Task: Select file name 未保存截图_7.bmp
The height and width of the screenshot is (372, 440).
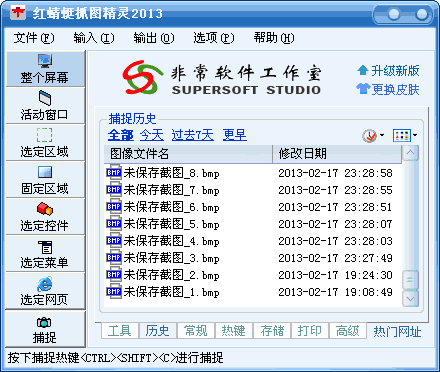Action: (172, 190)
